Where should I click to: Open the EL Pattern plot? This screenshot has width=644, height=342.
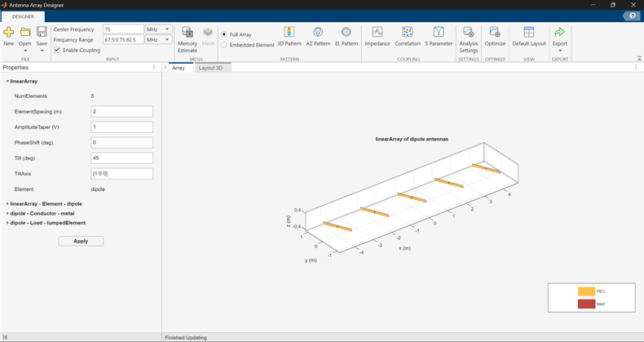point(346,33)
